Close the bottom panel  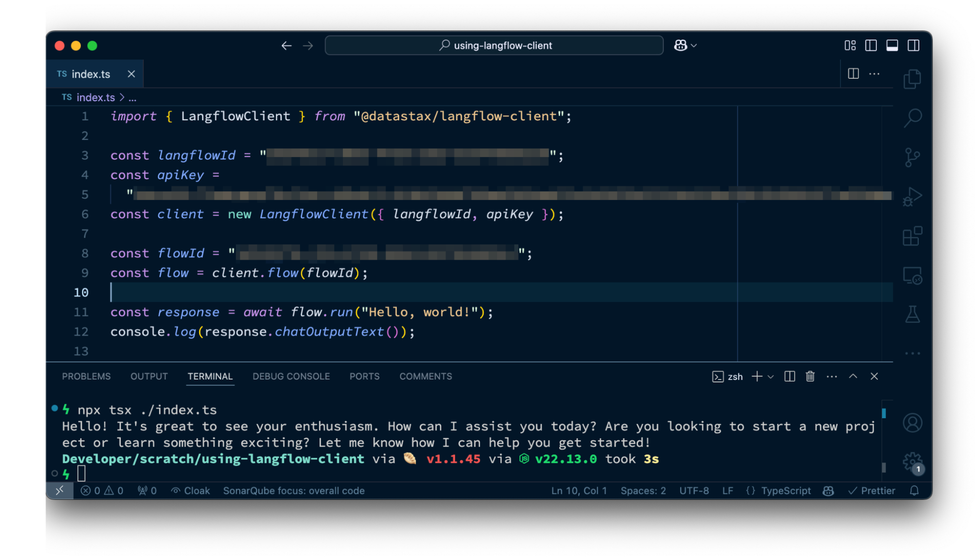tap(874, 376)
